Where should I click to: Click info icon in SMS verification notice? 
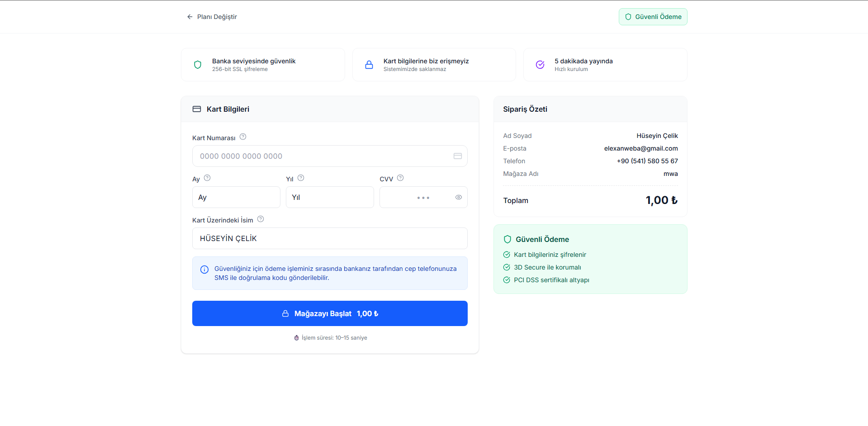click(204, 270)
